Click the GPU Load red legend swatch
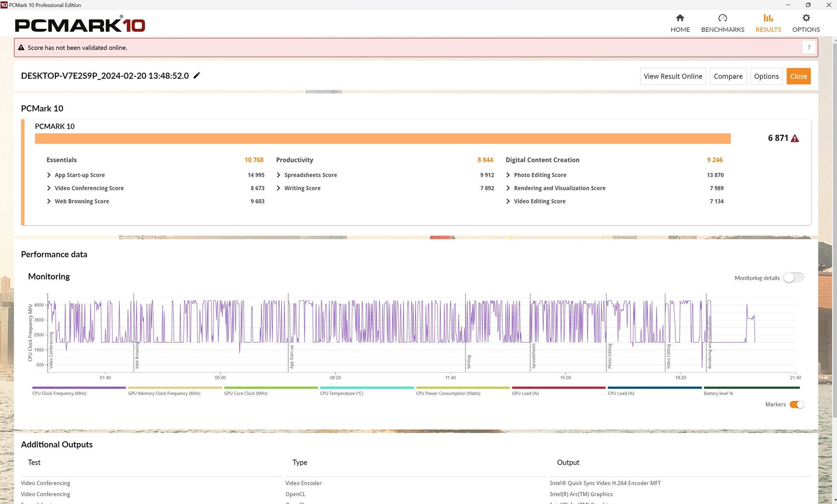The image size is (837, 504). tap(558, 388)
